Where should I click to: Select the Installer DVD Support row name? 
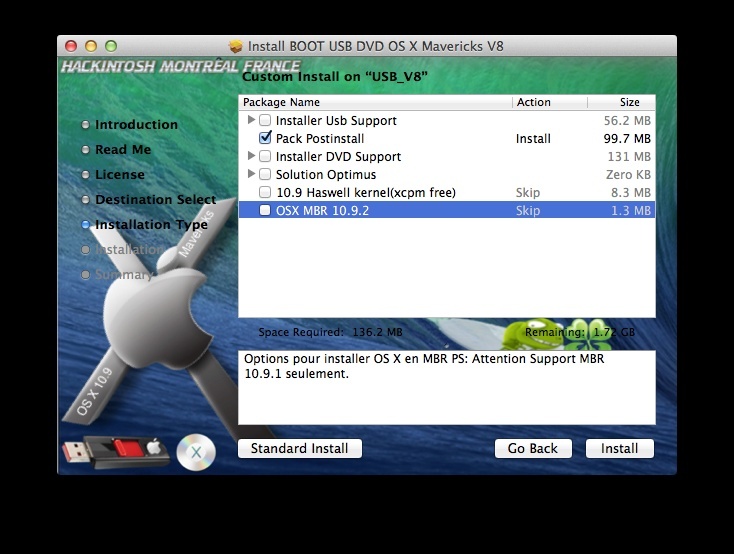click(x=338, y=156)
